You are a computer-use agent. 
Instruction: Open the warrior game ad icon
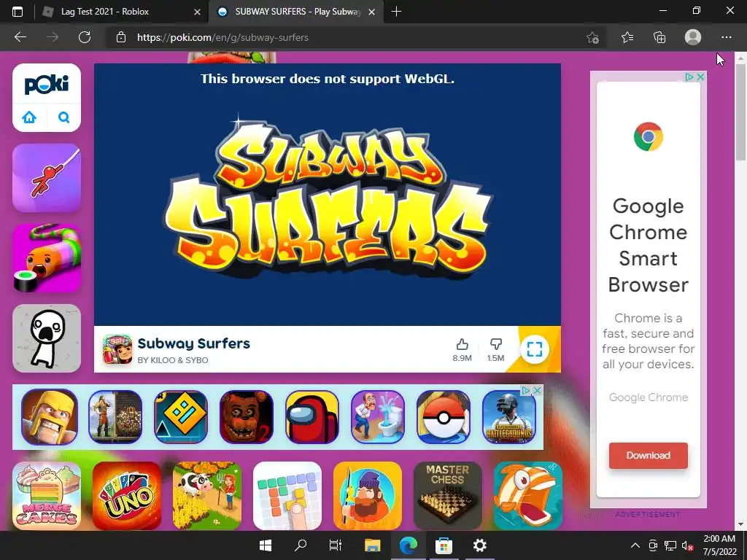[115, 416]
